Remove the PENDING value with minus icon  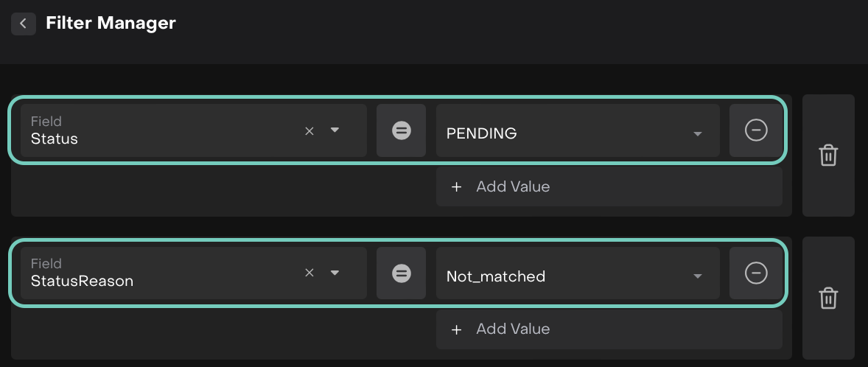pos(756,130)
